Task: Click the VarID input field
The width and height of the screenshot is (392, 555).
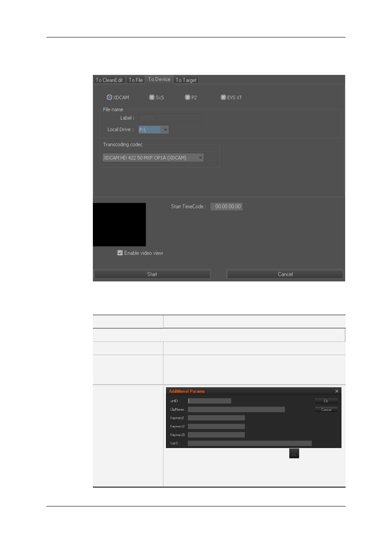Action: [x=250, y=444]
